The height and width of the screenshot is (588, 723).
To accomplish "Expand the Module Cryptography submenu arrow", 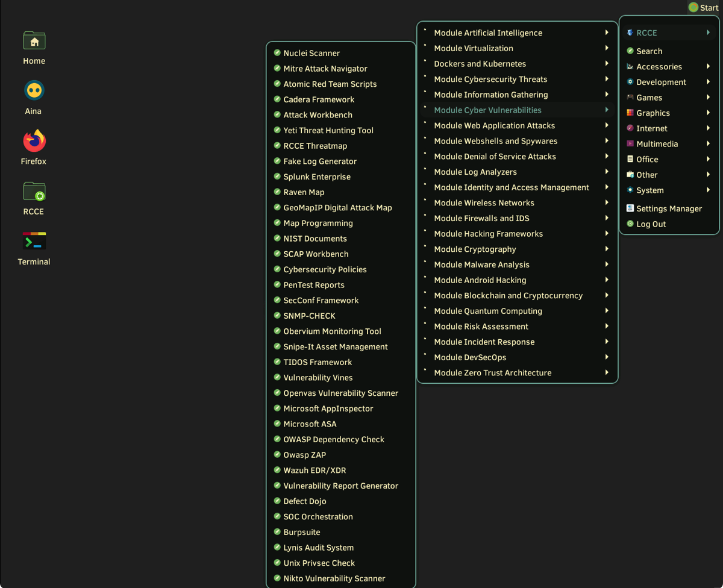I will click(x=607, y=249).
